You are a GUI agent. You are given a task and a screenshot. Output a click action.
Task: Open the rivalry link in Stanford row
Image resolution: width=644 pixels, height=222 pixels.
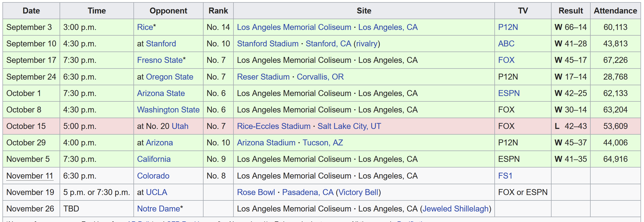tap(367, 44)
